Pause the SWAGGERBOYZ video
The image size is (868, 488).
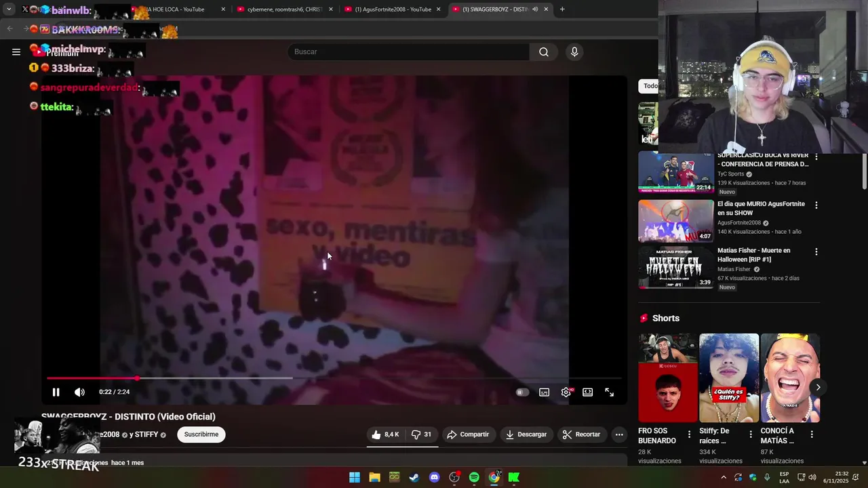56,392
